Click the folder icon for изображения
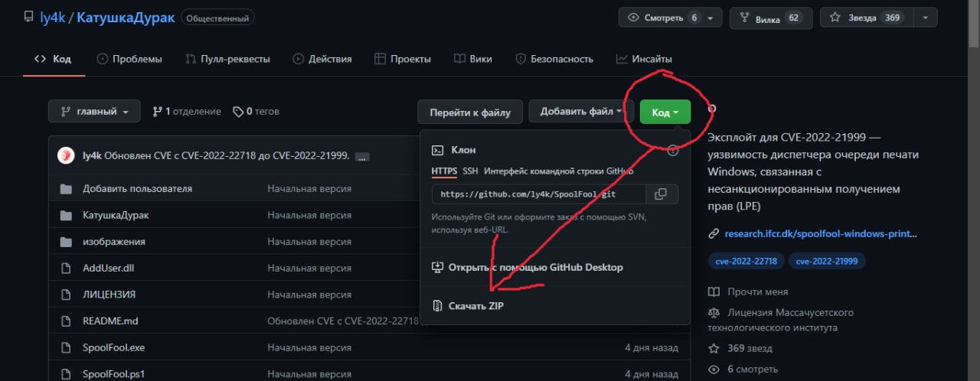This screenshot has height=381, width=980. pos(66,242)
